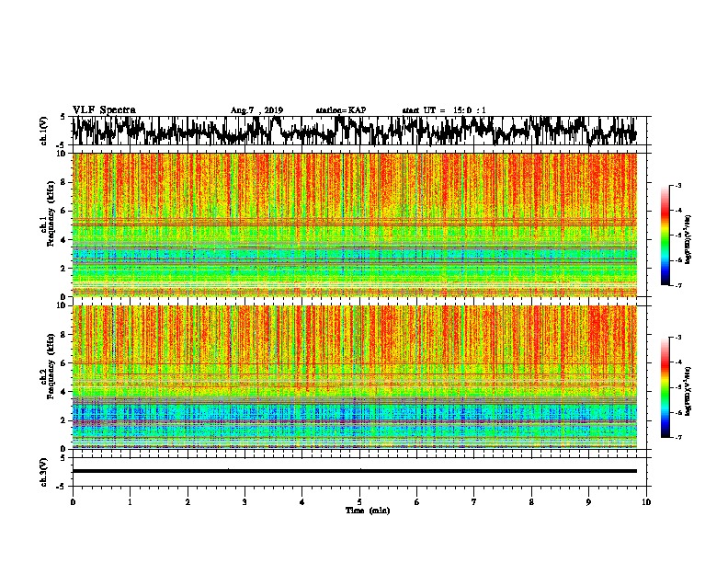The height and width of the screenshot is (563, 728).
Task: Click the time axis tick label "4"
Action: click(x=302, y=502)
